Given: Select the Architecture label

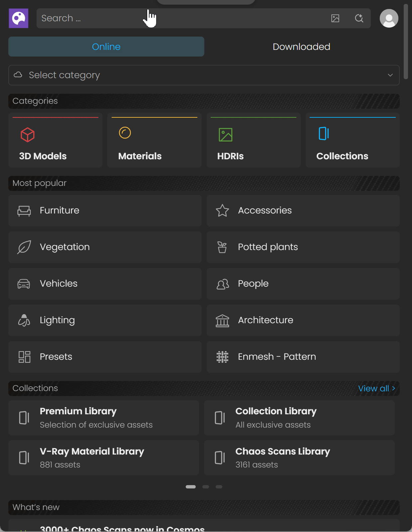Looking at the screenshot, I should [265, 320].
